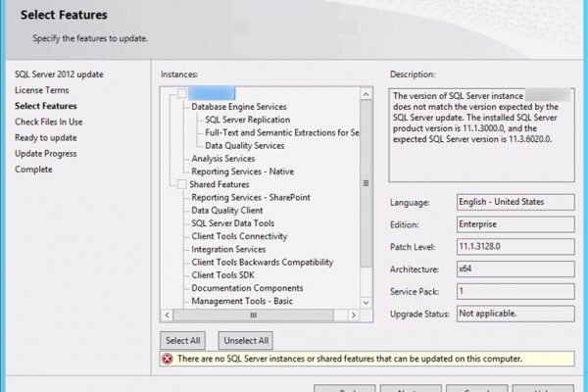Select Reporting Services - Native item
Viewport: 588px width, 392px height.
coord(243,171)
